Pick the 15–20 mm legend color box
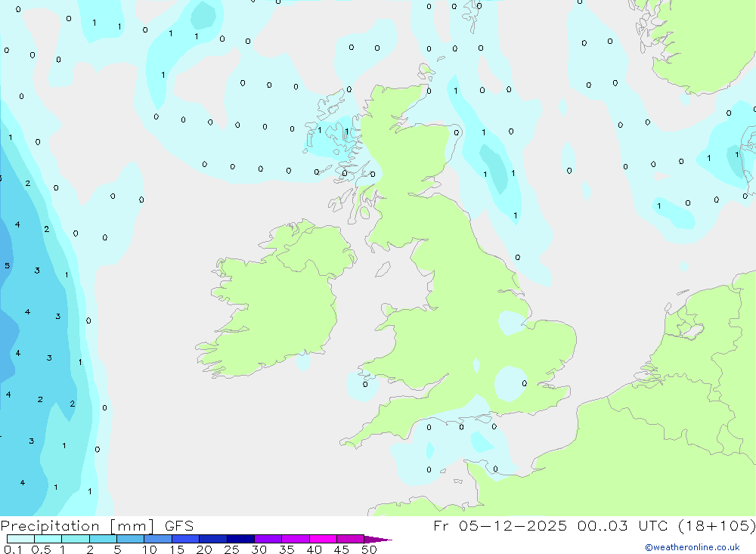 (186, 539)
